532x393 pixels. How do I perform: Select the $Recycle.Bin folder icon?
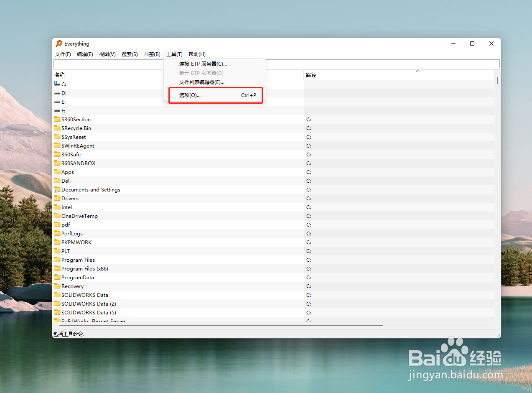pyautogui.click(x=57, y=128)
